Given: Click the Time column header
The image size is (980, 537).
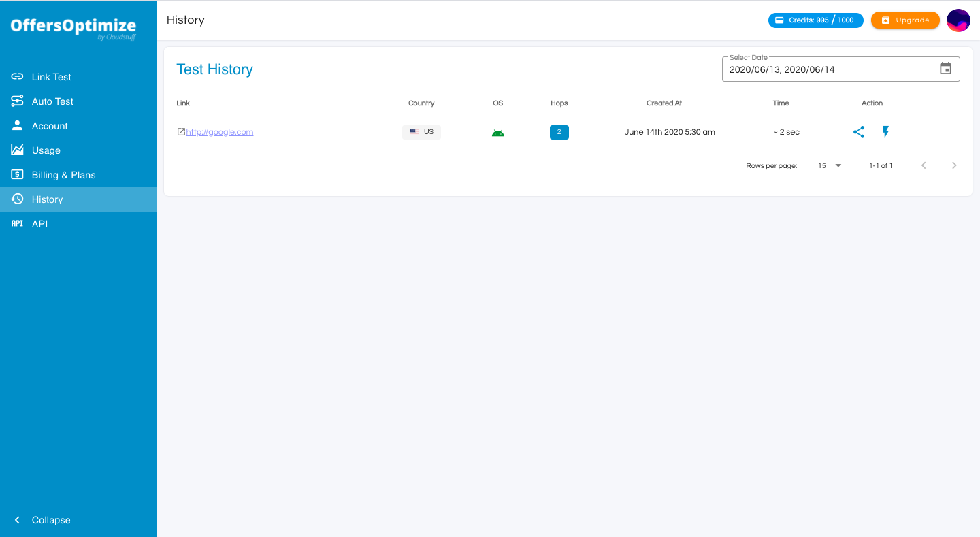Looking at the screenshot, I should (781, 103).
